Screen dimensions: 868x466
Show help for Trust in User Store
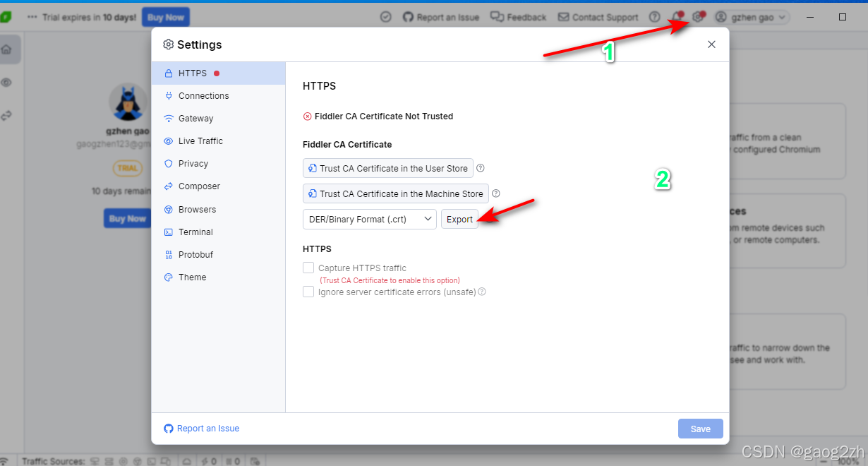(x=481, y=168)
